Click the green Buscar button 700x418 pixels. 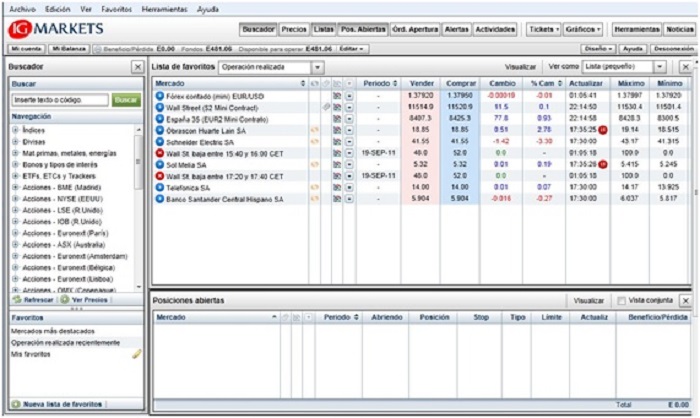click(x=125, y=100)
